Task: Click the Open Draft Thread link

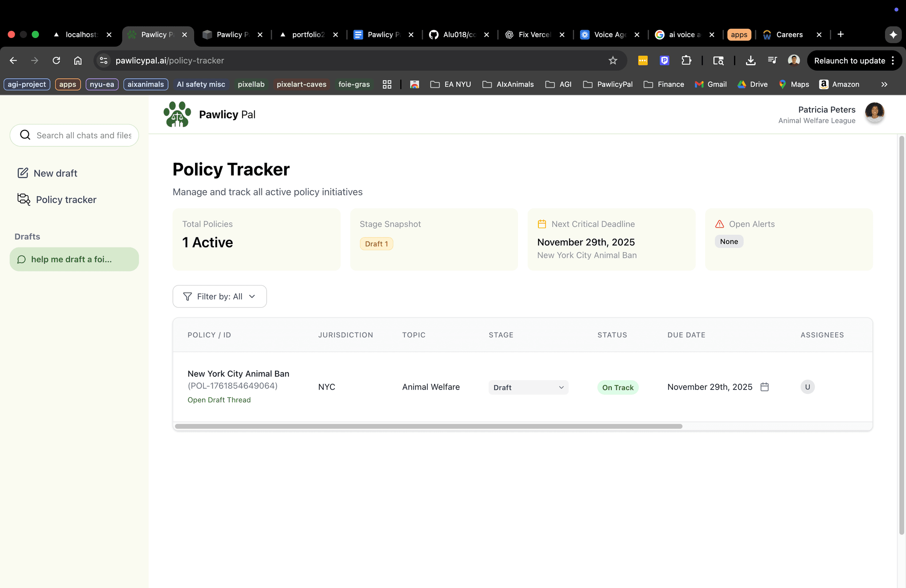Action: point(219,400)
